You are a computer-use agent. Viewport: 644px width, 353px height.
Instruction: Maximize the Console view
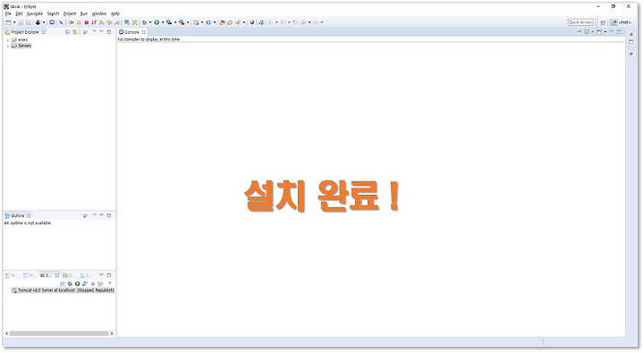point(619,32)
